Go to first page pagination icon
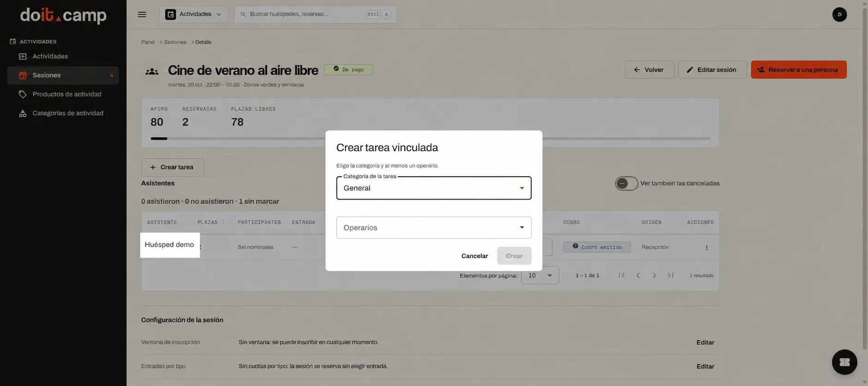 coord(621,275)
